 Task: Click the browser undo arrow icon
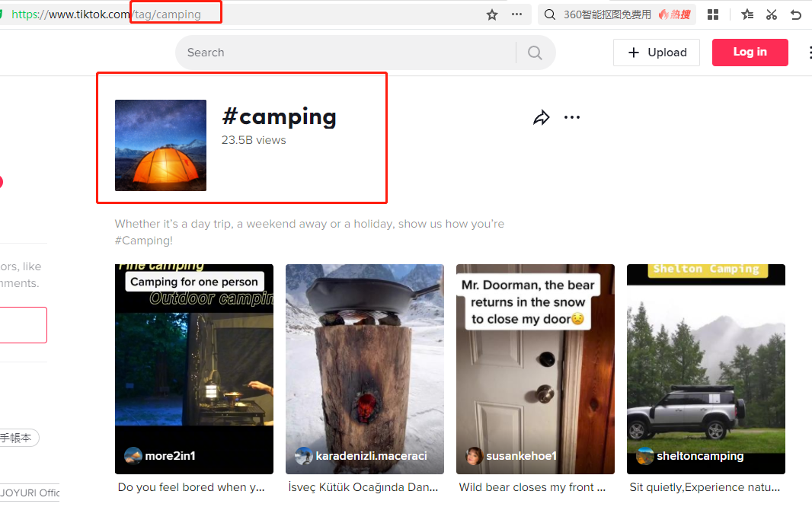pyautogui.click(x=796, y=14)
